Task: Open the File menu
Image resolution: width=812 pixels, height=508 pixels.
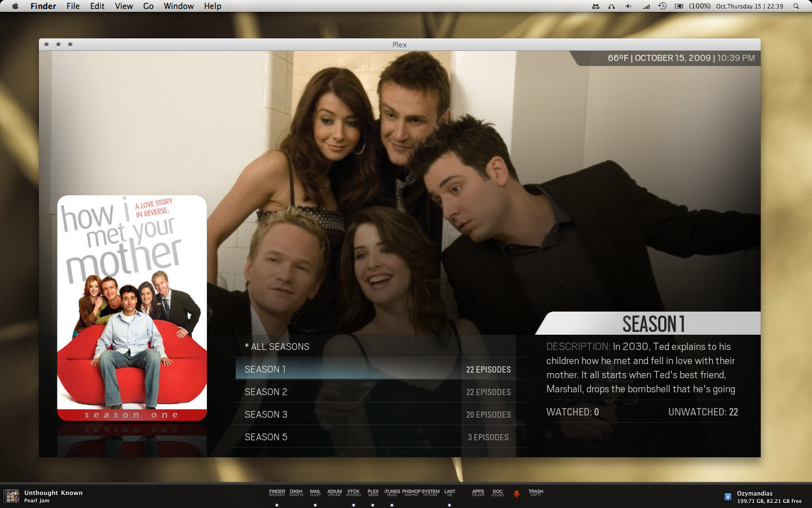Action: pos(73,6)
